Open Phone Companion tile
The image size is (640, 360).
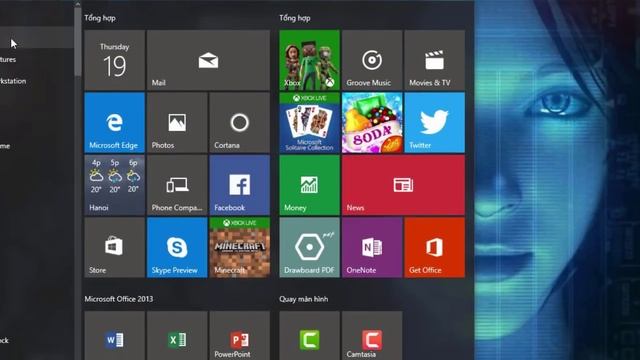pos(177,185)
